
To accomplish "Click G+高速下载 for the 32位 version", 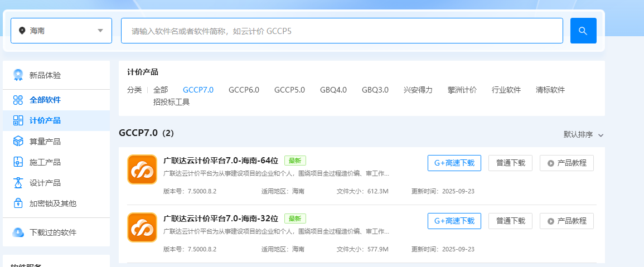I will click(x=454, y=221).
